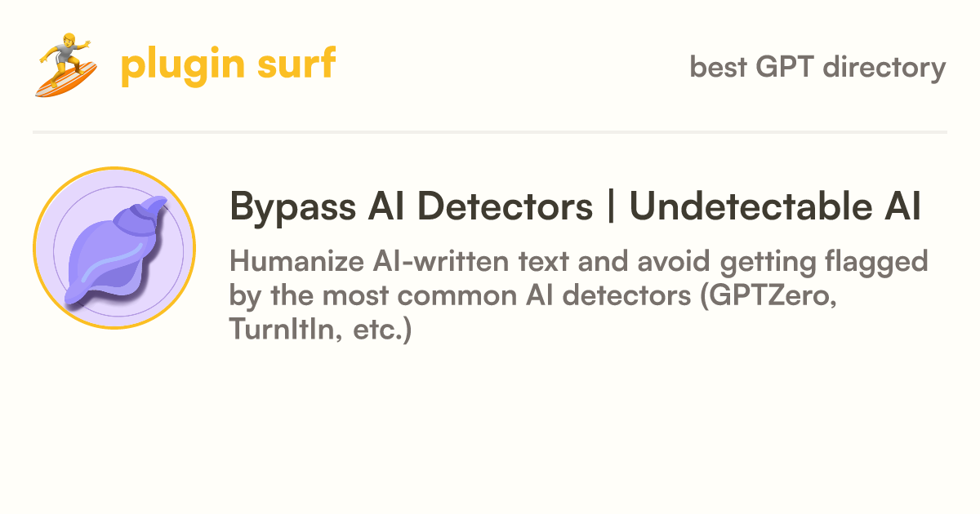Click the horizontal divider line below the header
Screen dimensions: 980x514
point(490,131)
